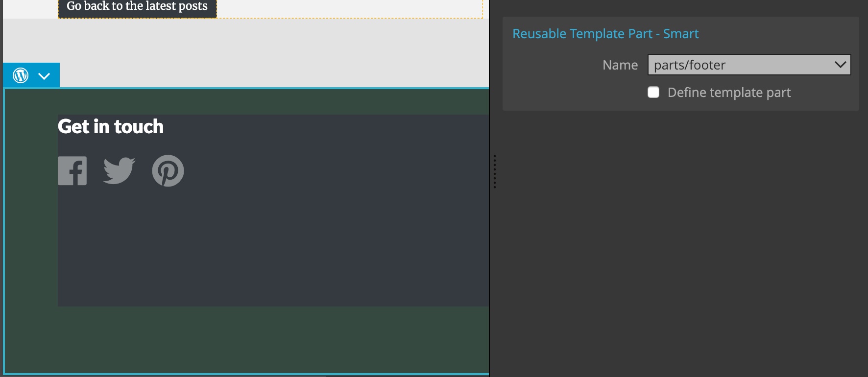868x377 pixels.
Task: Select the Pinterest social icon
Action: pyautogui.click(x=168, y=171)
